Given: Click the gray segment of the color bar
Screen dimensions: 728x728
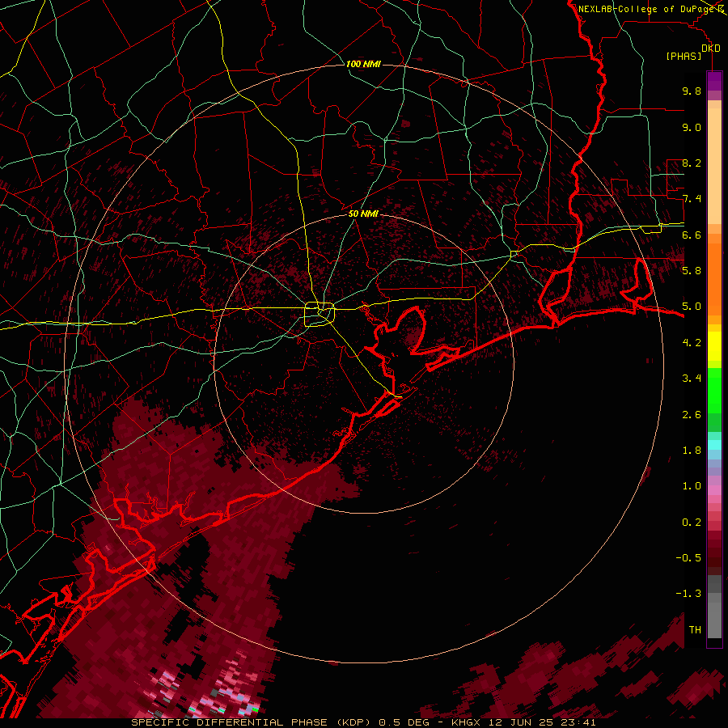Looking at the screenshot, I should pyautogui.click(x=714, y=608).
